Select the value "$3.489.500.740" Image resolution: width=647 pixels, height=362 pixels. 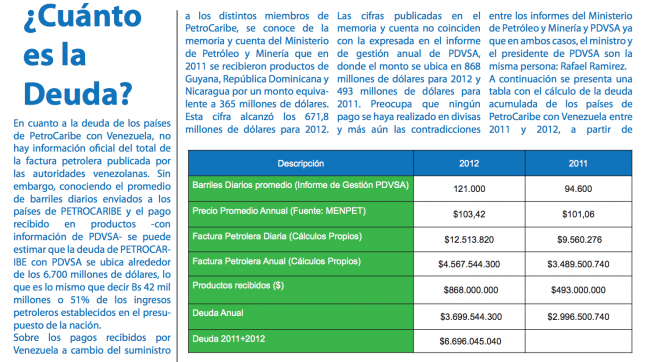point(578,264)
